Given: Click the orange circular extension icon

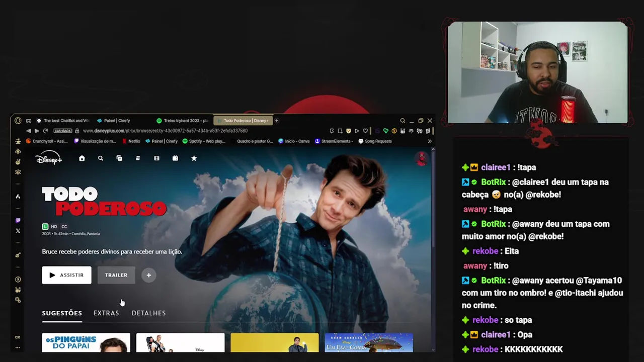Looking at the screenshot, I should (x=394, y=131).
